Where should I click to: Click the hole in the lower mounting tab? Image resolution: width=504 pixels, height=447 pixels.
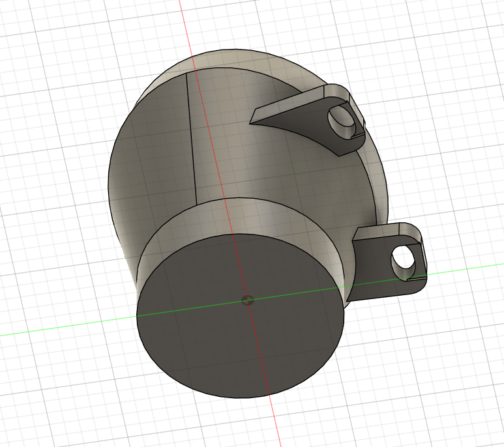tap(404, 260)
